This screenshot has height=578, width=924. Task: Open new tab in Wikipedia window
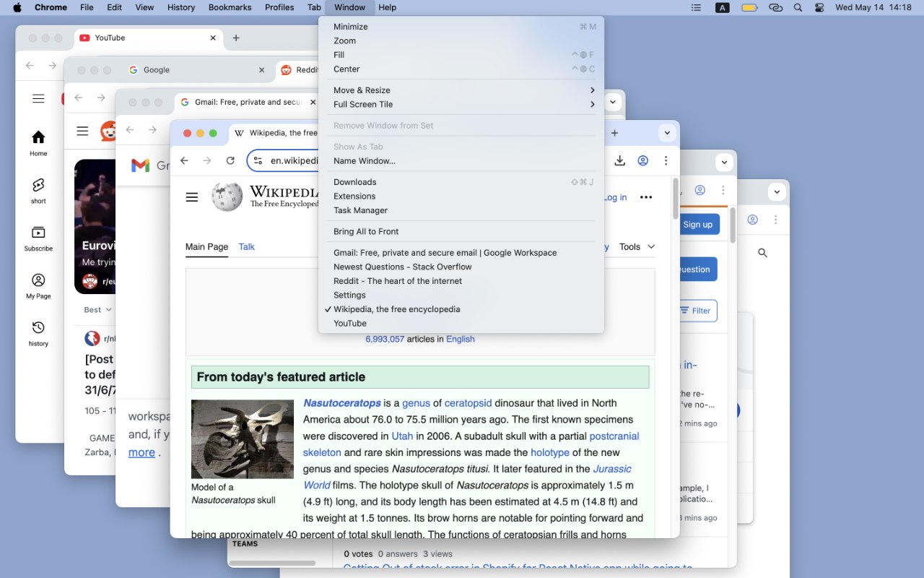pyautogui.click(x=614, y=133)
